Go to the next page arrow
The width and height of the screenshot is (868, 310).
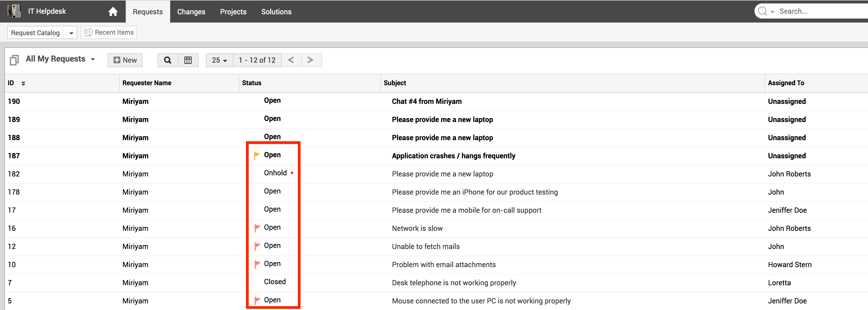point(310,60)
